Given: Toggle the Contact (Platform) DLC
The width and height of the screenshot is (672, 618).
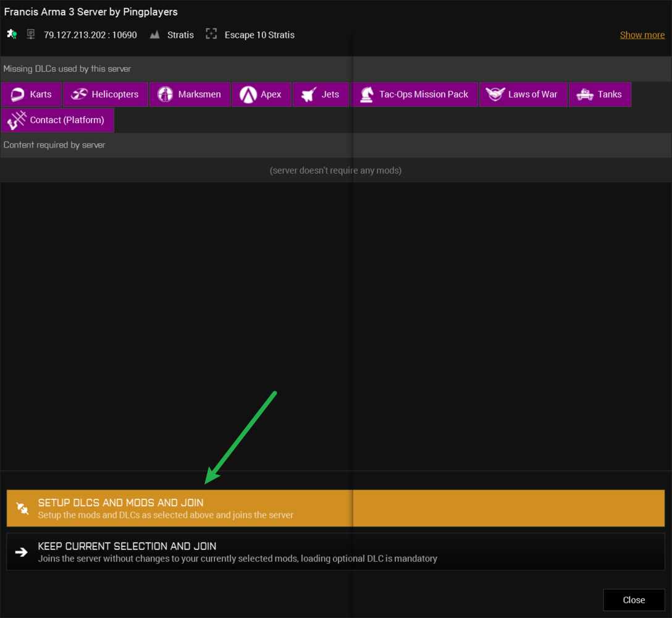Looking at the screenshot, I should (x=57, y=120).
